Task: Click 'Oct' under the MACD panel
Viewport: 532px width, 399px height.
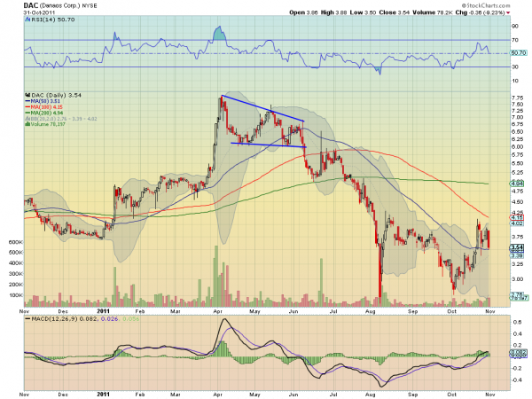Action: tap(451, 395)
